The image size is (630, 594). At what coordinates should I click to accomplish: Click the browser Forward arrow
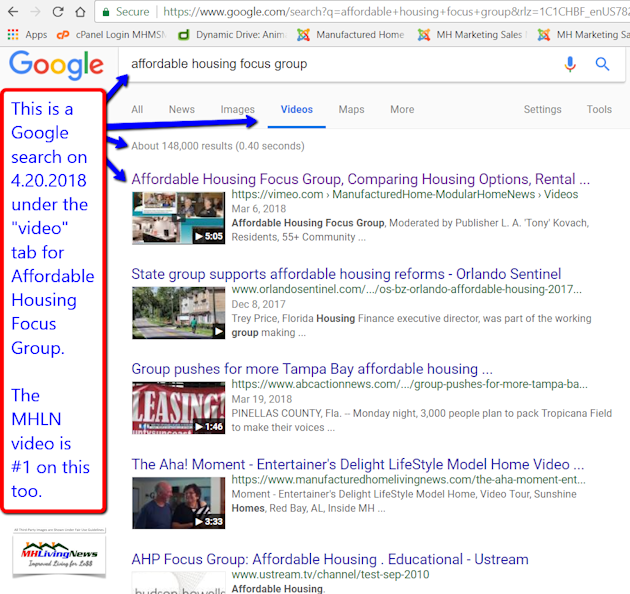pyautogui.click(x=35, y=12)
